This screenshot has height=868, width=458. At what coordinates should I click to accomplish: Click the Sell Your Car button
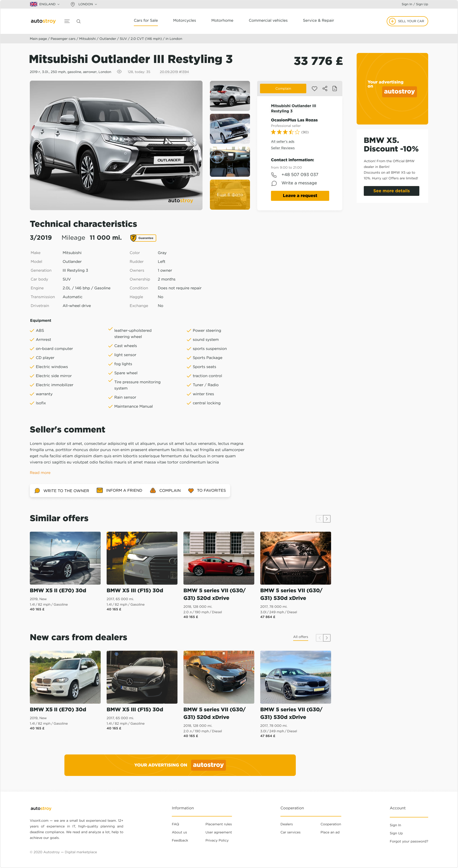coord(407,21)
